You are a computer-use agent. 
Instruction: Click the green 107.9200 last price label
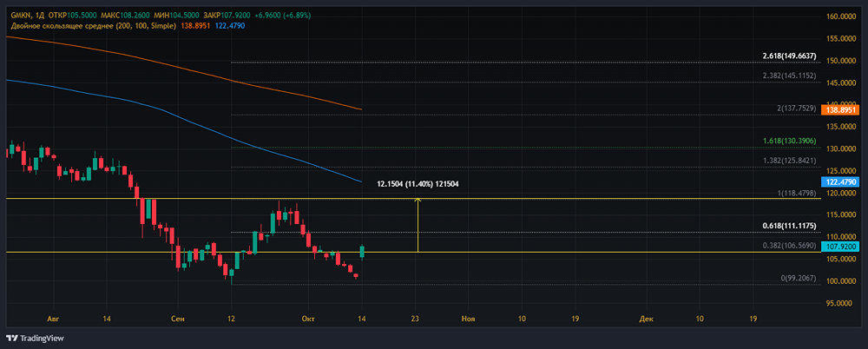click(841, 246)
